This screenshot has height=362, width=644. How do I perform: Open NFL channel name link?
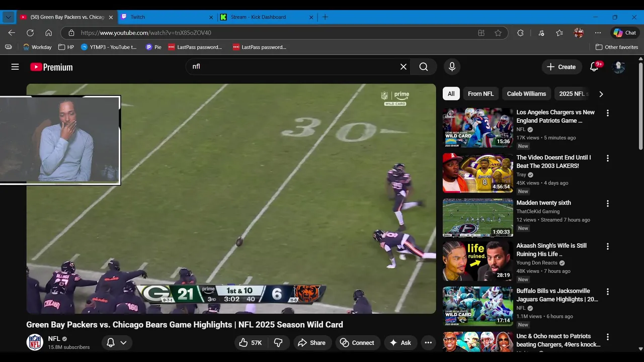pyautogui.click(x=54, y=339)
